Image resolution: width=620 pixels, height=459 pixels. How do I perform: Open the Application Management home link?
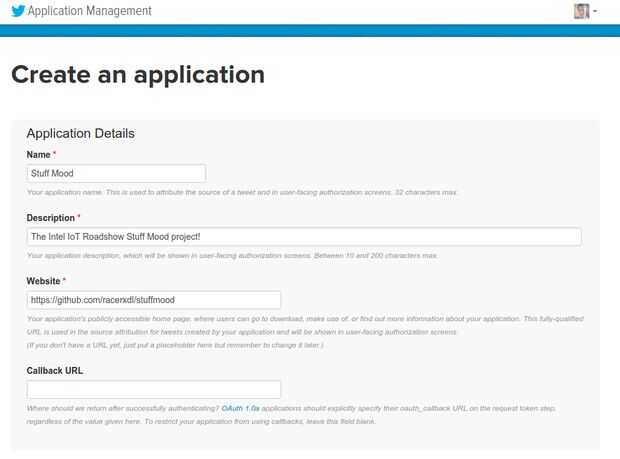(x=90, y=11)
